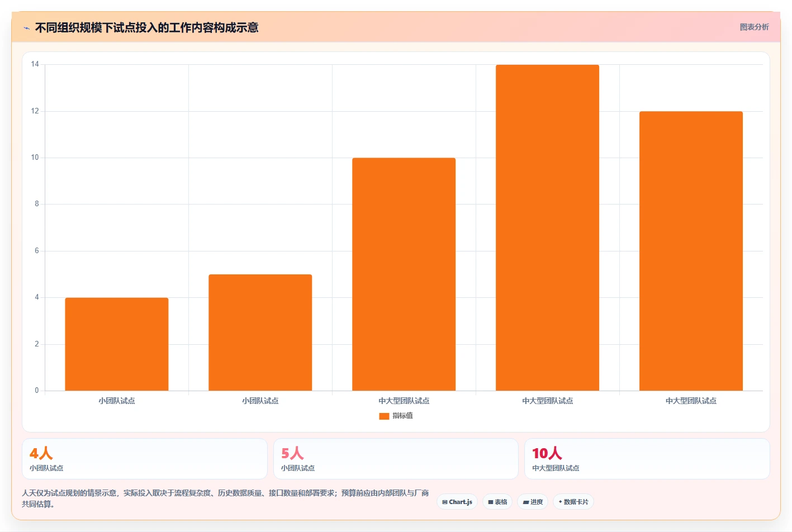Image resolution: width=792 pixels, height=532 pixels.
Task: Open the Chart.js chip
Action: [x=457, y=502]
